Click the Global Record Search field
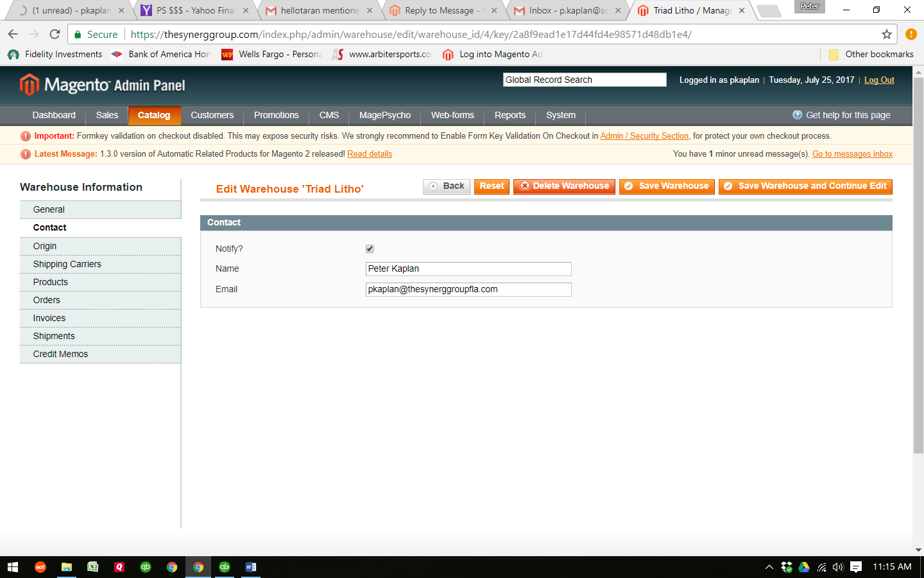Image resolution: width=924 pixels, height=578 pixels. (x=584, y=79)
